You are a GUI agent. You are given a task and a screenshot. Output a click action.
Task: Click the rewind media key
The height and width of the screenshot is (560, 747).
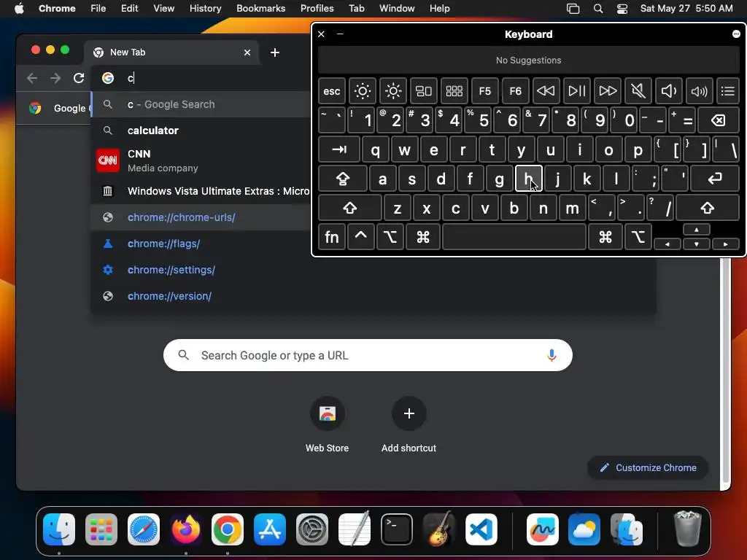546,91
